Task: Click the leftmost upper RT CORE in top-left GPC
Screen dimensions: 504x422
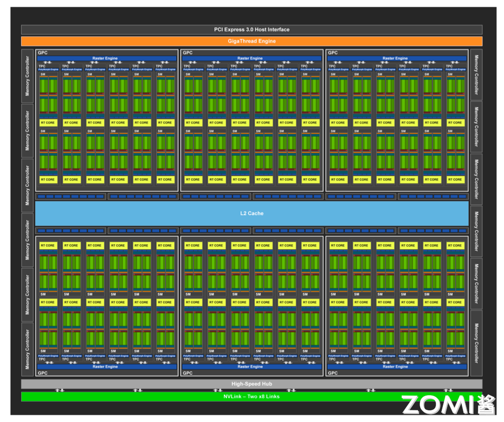Action: point(48,123)
